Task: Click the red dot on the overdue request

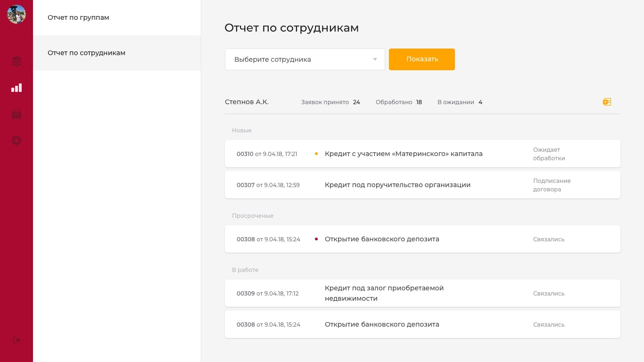Action: point(316,239)
